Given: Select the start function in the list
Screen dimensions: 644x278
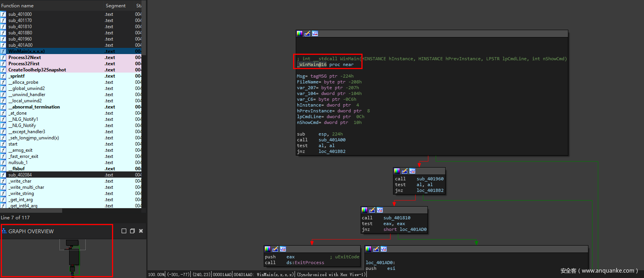Looking at the screenshot, I should point(13,144).
